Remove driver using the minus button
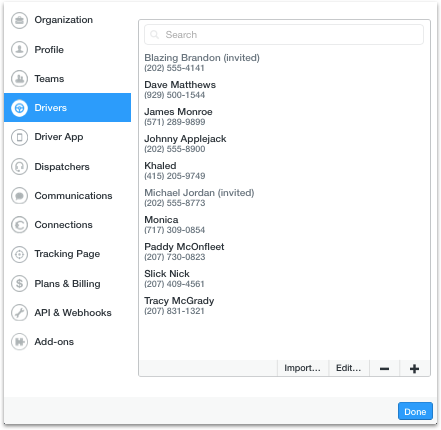Viewport: 441px width, 430px height. pyautogui.click(x=384, y=368)
